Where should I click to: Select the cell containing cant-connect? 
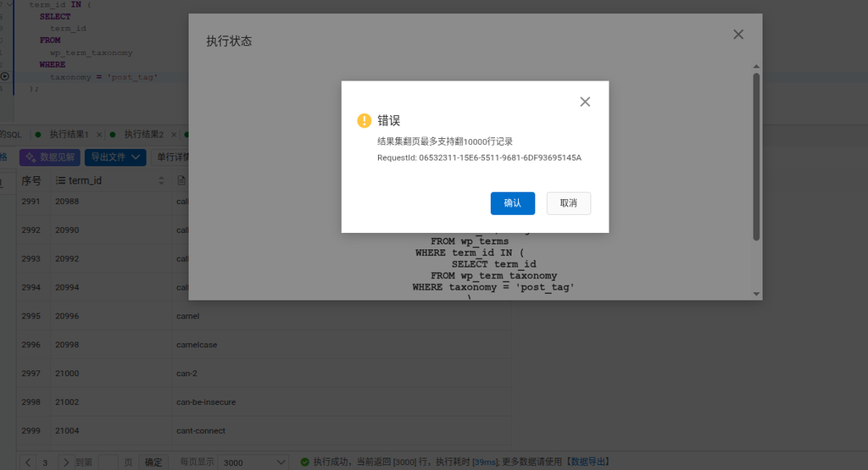coord(341,431)
